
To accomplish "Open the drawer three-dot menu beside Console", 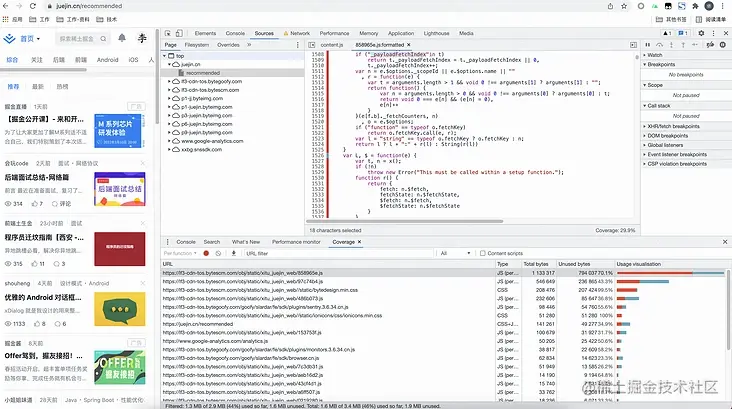I will (168, 242).
